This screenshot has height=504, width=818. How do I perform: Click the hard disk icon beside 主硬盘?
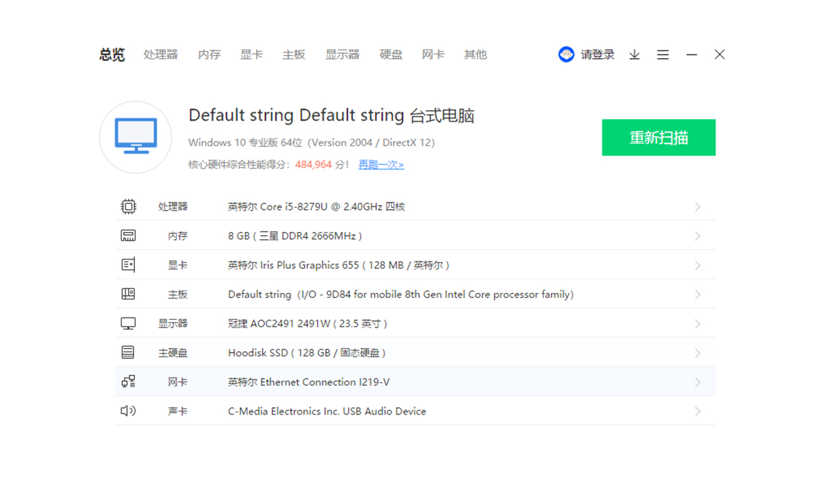pos(128,352)
